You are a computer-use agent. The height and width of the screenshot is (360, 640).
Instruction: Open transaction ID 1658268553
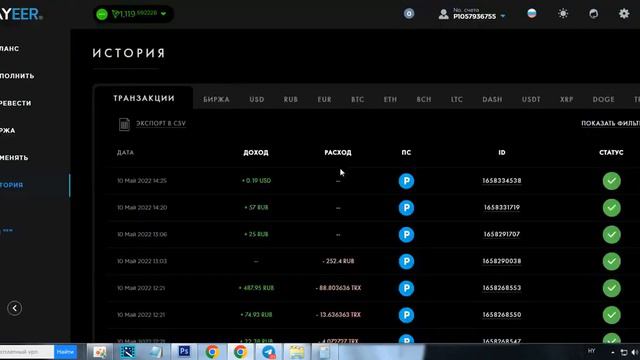(502, 288)
